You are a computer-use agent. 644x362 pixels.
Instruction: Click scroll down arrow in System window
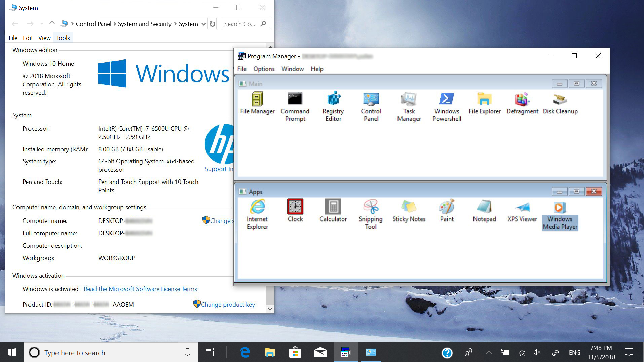click(270, 309)
